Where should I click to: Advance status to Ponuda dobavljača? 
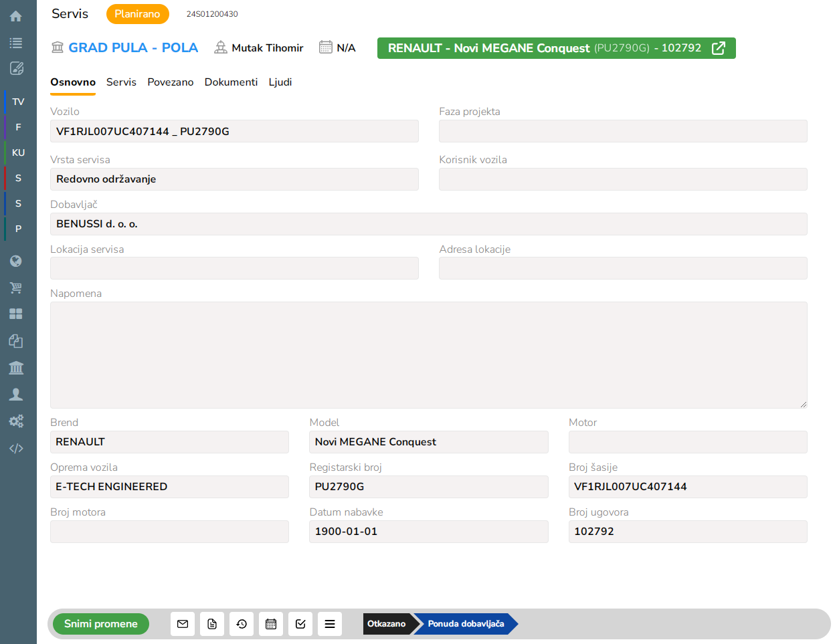(x=466, y=624)
